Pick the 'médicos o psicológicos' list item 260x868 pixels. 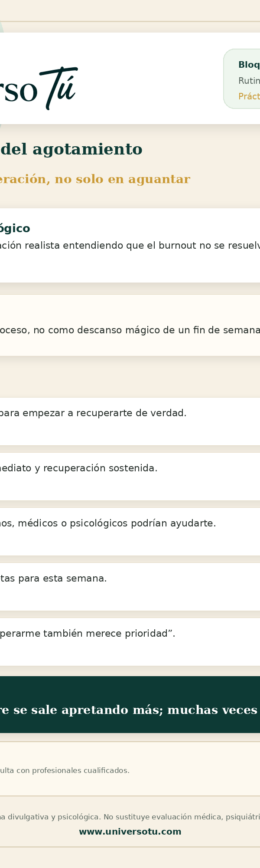[130, 531]
